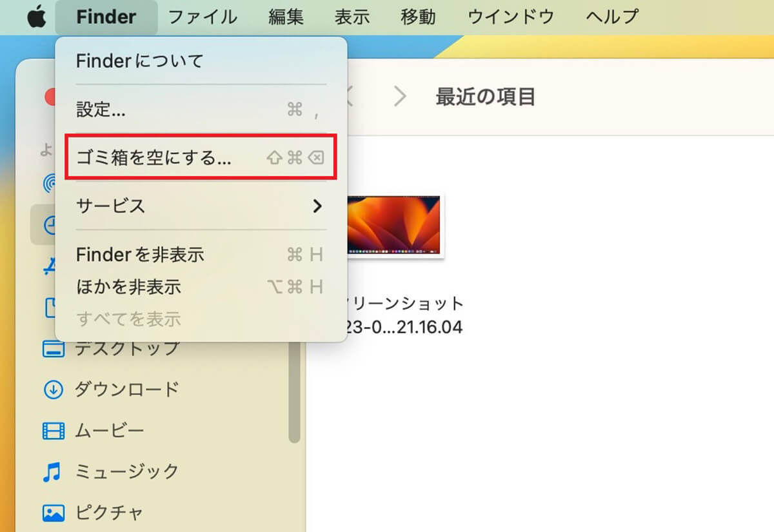774x532 pixels.
Task: Open the 表示 menu
Action: click(x=352, y=17)
